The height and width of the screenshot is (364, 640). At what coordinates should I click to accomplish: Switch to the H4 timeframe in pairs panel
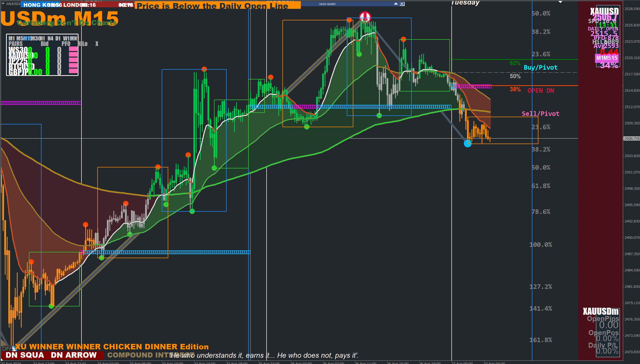click(50, 38)
